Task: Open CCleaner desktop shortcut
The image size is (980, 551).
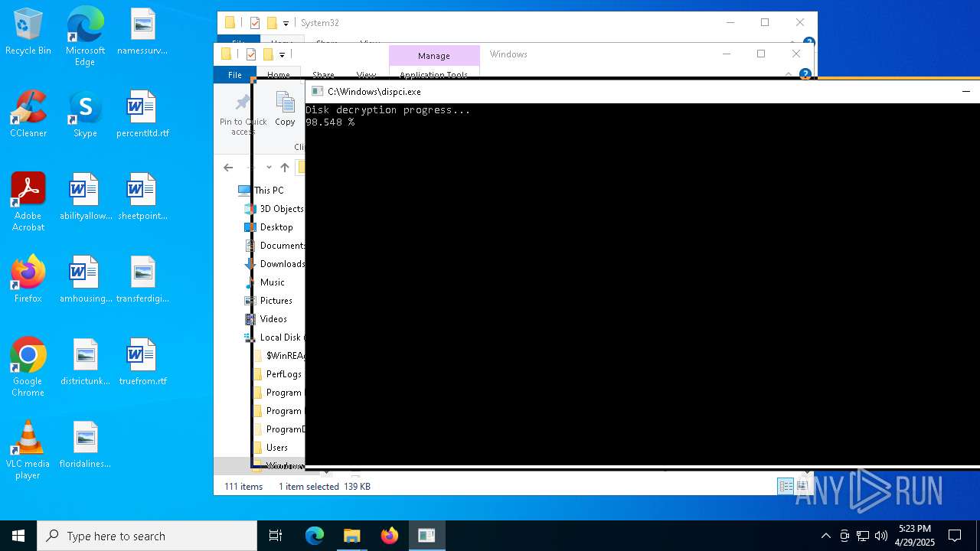Action: [x=28, y=115]
